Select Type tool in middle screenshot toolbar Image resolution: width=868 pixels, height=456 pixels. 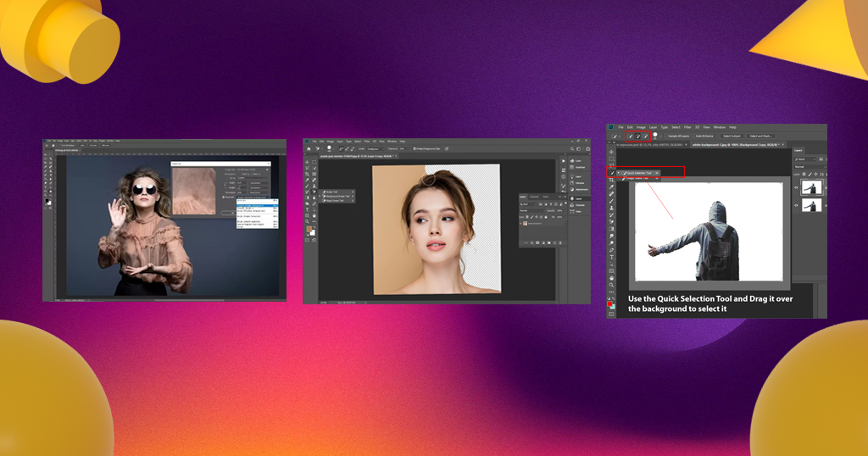click(x=307, y=209)
